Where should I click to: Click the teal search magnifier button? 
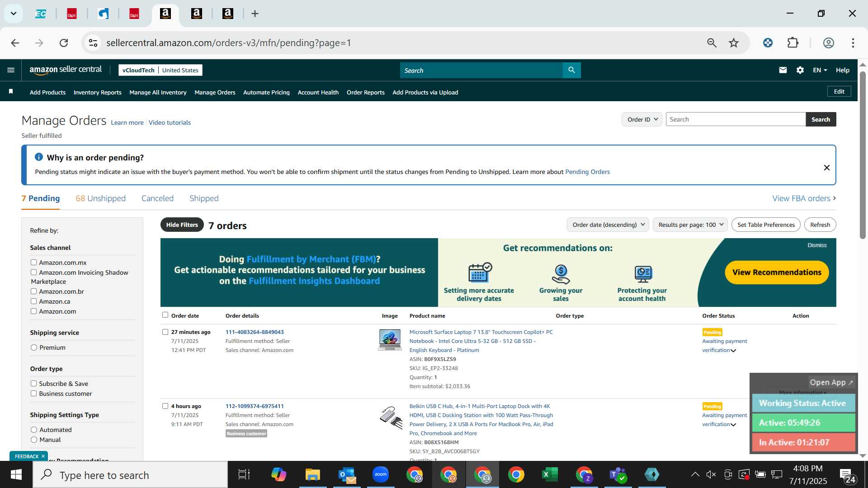coord(571,70)
